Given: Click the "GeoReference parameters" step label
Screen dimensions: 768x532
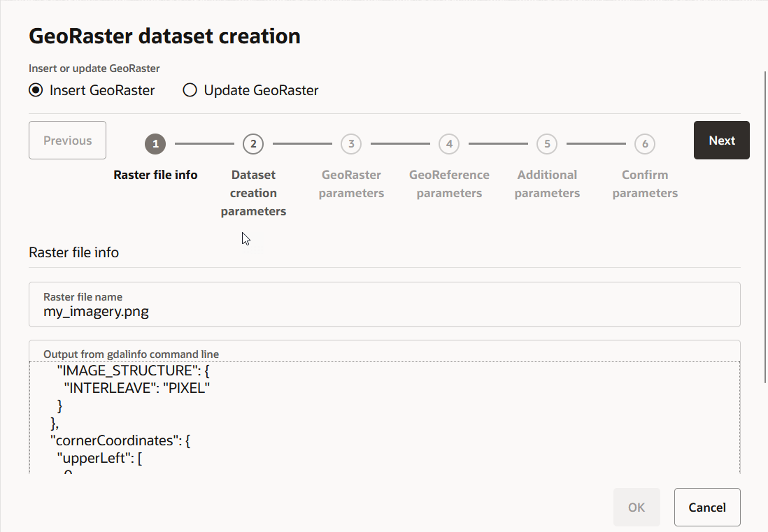Looking at the screenshot, I should click(449, 184).
